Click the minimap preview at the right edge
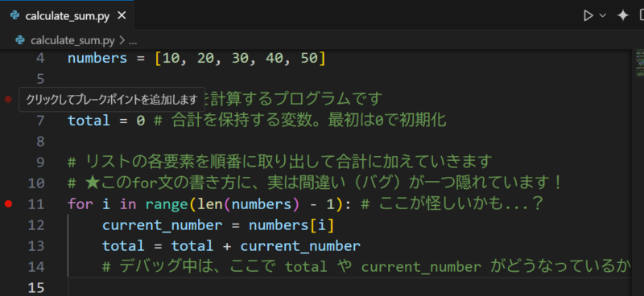The height and width of the screenshot is (296, 644). pyautogui.click(x=640, y=63)
